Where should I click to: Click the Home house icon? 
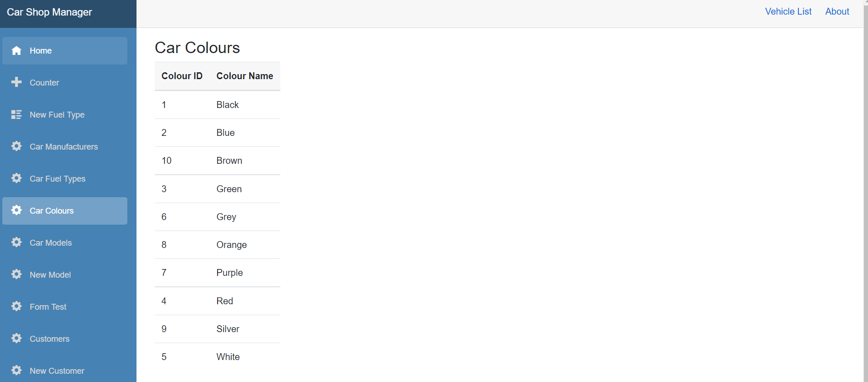[x=16, y=51]
